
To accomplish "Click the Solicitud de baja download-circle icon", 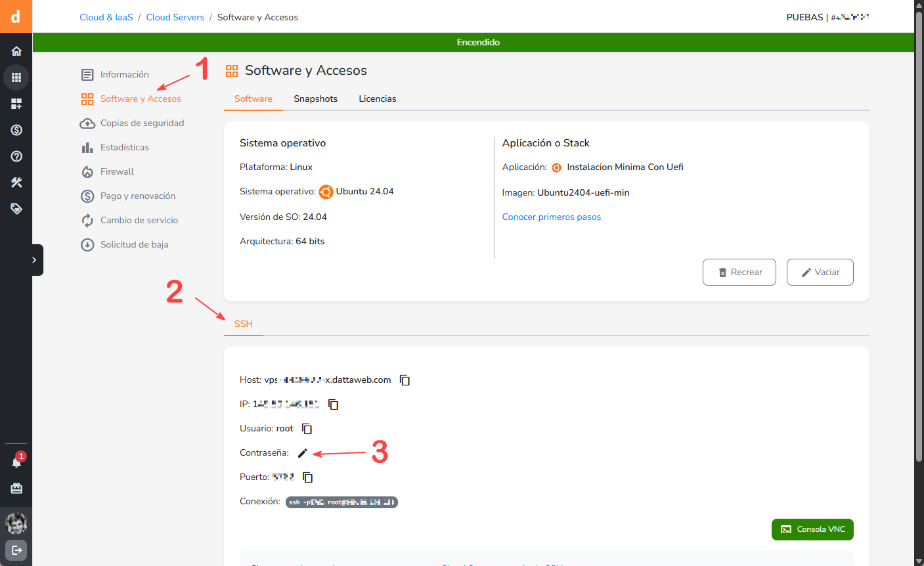I will pyautogui.click(x=87, y=245).
